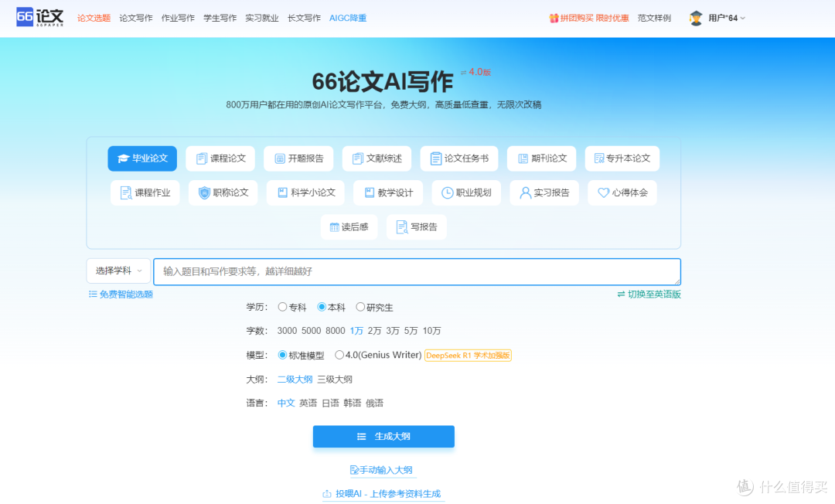Go to the AIGC降重 menu item
835x504 pixels.
[x=348, y=18]
